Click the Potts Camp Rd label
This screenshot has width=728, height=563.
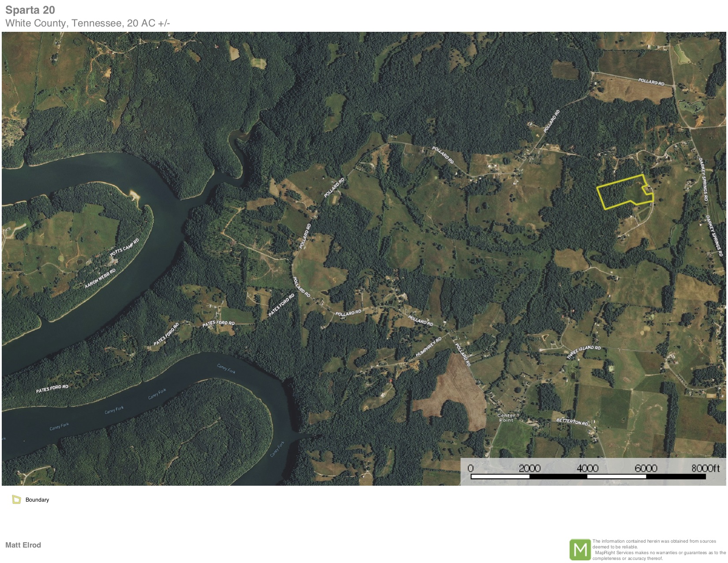point(124,247)
